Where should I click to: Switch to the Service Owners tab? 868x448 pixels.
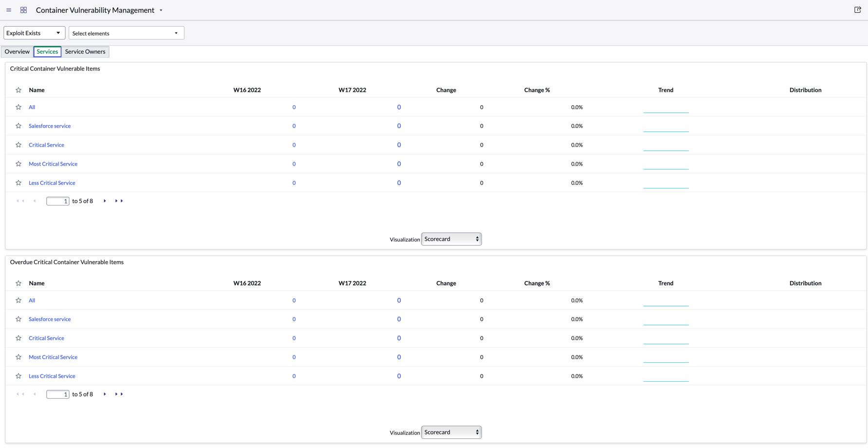coord(85,52)
